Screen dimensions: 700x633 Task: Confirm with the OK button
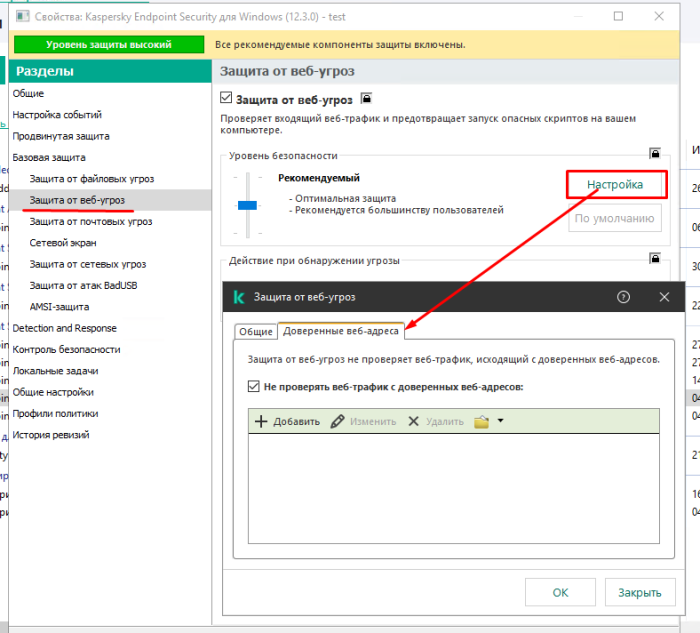(x=560, y=592)
